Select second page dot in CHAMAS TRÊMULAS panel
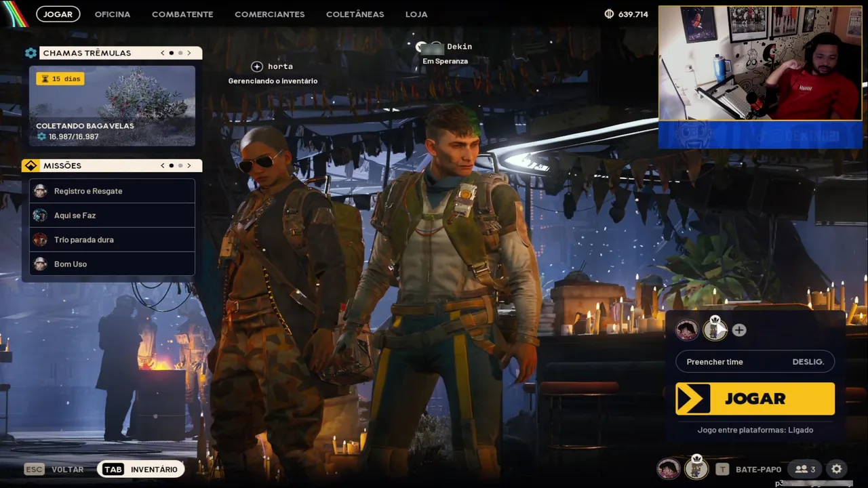This screenshot has height=488, width=868. coord(180,53)
